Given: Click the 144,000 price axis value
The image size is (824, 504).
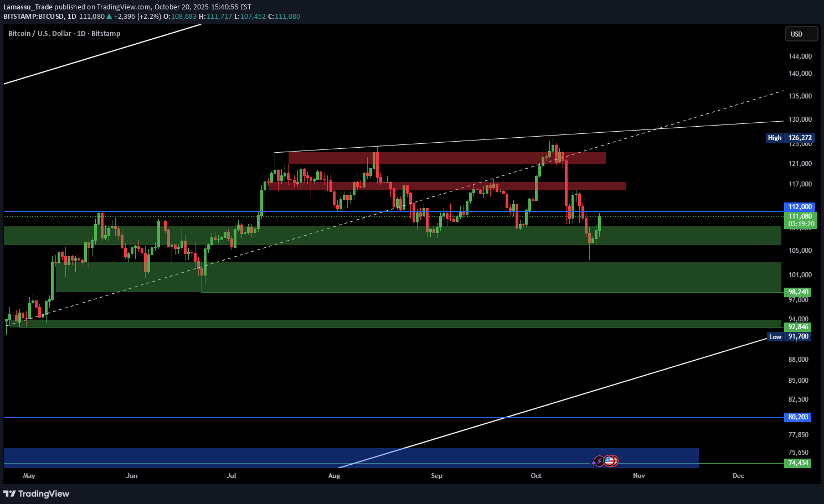Looking at the screenshot, I should [x=800, y=56].
